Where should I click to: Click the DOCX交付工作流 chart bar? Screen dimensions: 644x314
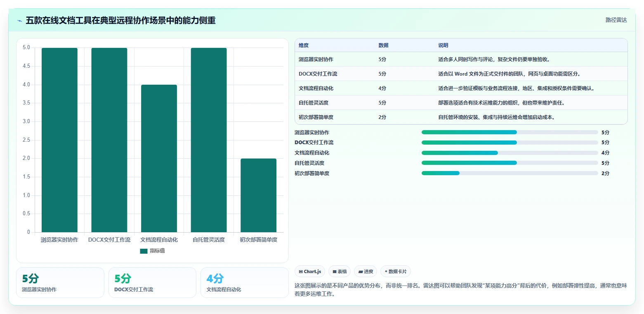click(109, 140)
